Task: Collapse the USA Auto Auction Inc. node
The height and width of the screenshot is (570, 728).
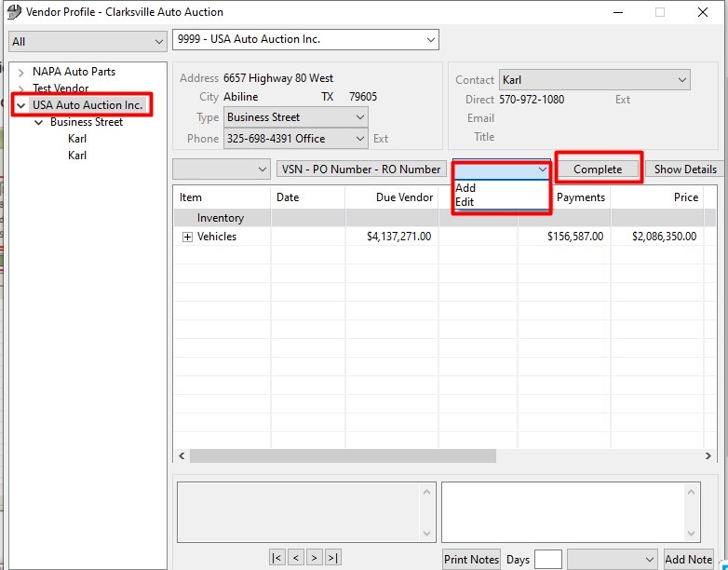Action: [x=21, y=105]
